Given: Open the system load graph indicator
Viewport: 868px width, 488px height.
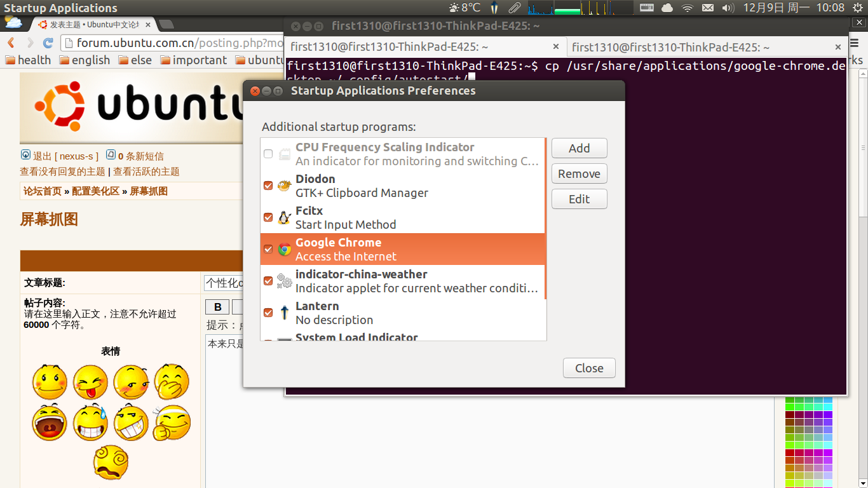Looking at the screenshot, I should [x=581, y=8].
